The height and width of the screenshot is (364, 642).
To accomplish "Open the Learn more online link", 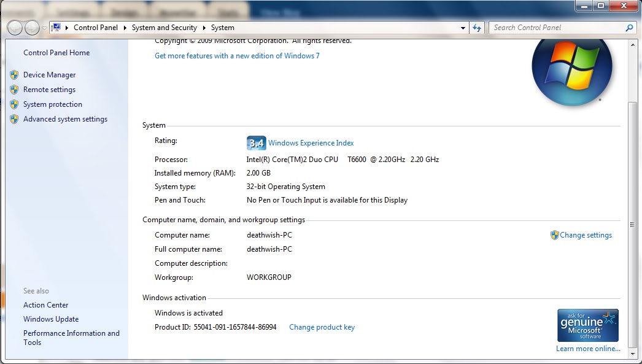I will click(588, 349).
